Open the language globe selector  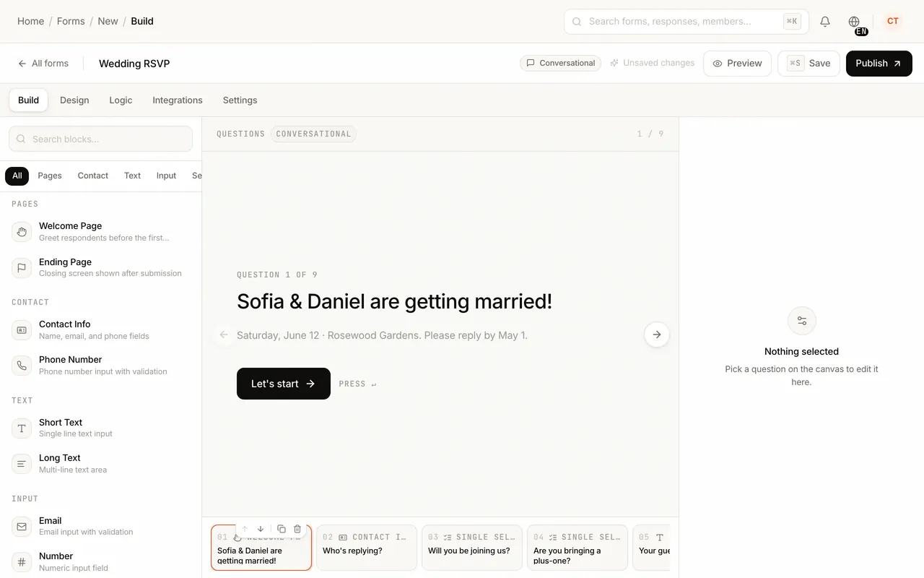(x=854, y=22)
